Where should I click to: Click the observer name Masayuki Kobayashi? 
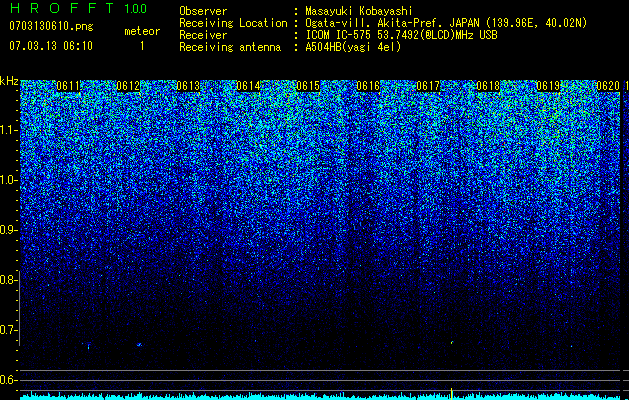coord(359,11)
